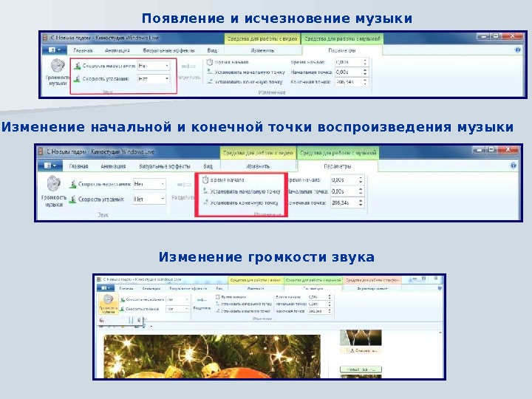The width and height of the screenshot is (532, 399).
Task: Click the mute speaker icon on the volume popup
Action: pyautogui.click(x=102, y=320)
